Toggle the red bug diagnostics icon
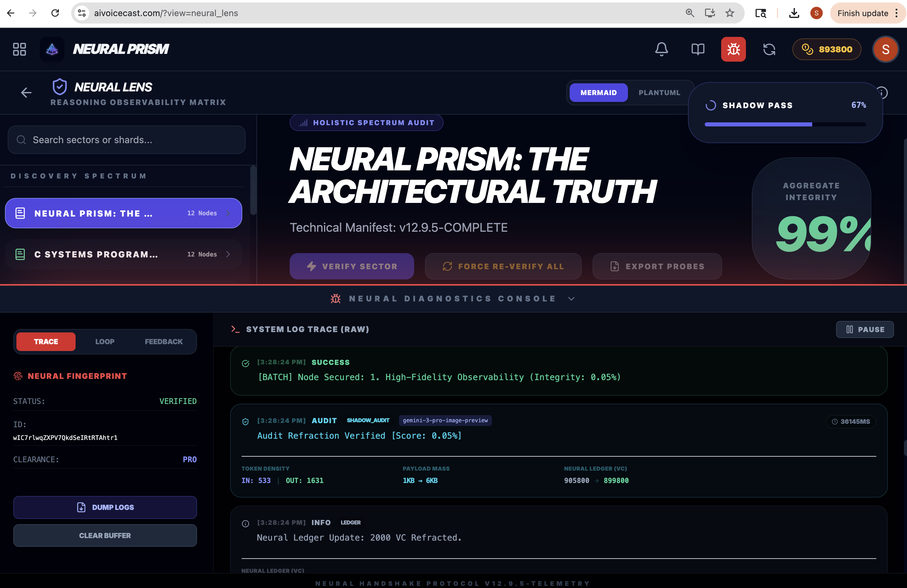 [733, 49]
